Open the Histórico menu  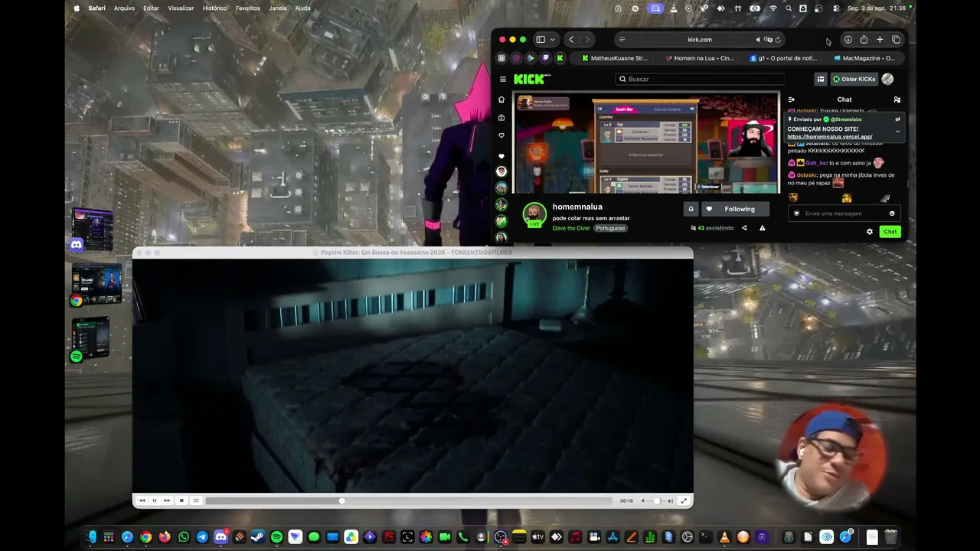click(214, 8)
